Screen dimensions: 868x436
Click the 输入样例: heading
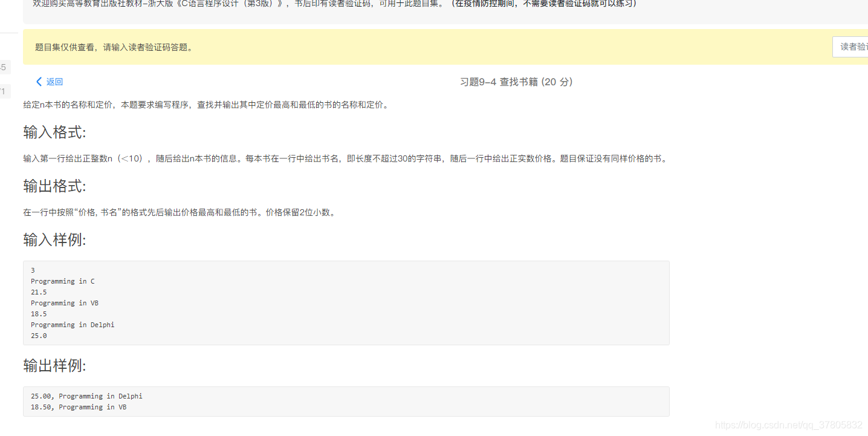[x=54, y=239]
